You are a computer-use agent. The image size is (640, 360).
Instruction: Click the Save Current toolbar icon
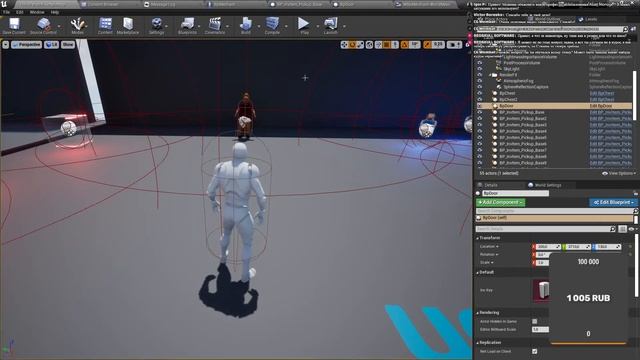[14, 25]
